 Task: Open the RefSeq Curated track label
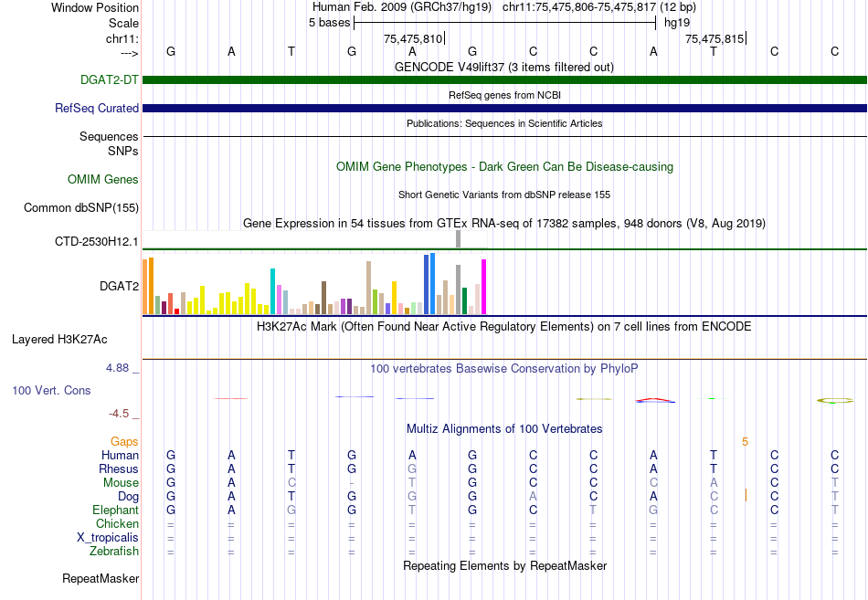pos(96,108)
